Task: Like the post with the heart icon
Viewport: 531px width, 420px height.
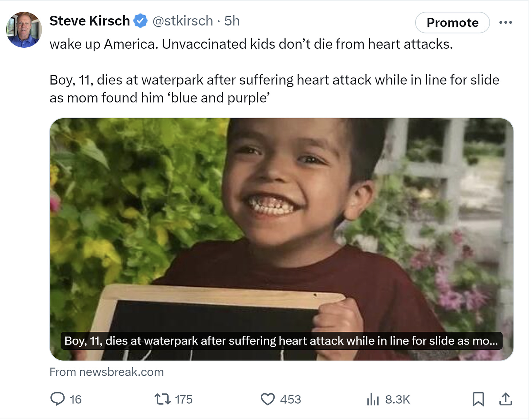Action: (x=268, y=399)
